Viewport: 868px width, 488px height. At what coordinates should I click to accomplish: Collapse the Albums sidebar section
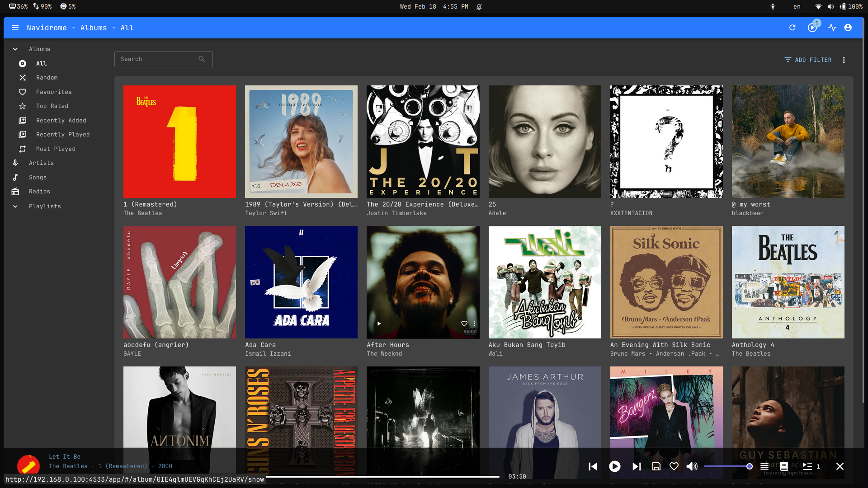click(x=15, y=49)
